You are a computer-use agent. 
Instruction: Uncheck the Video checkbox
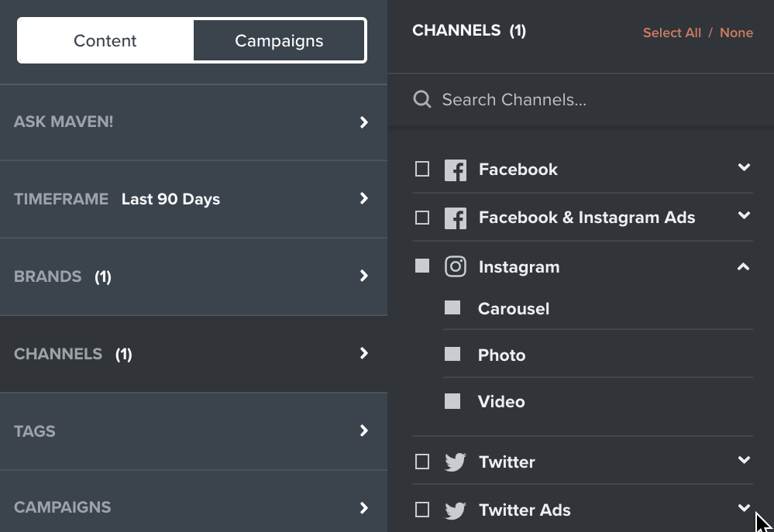[x=452, y=400]
